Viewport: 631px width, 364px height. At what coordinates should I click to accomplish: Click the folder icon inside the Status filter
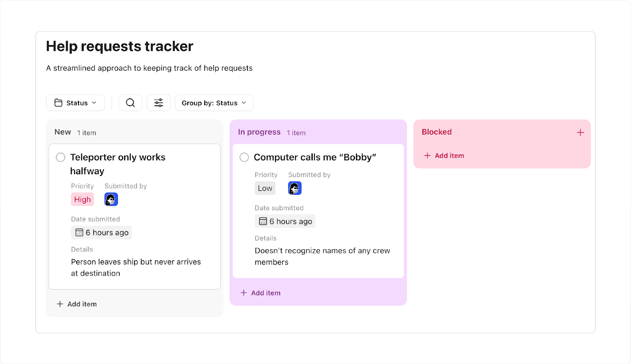click(58, 103)
